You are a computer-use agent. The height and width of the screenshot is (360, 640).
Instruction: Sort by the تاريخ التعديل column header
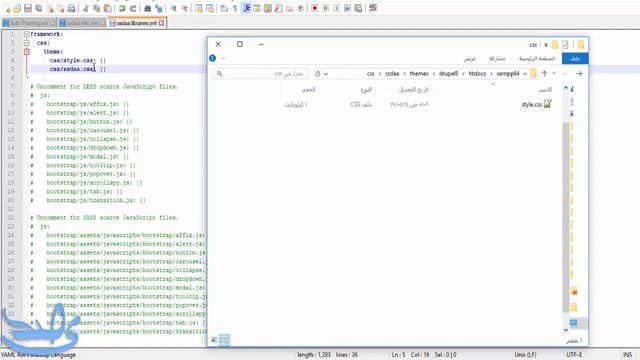click(x=413, y=89)
